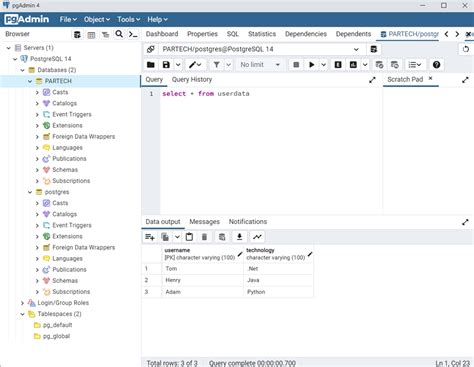This screenshot has width=474, height=367.
Task: Click the Rollback transaction icon
Action: [x=395, y=65]
